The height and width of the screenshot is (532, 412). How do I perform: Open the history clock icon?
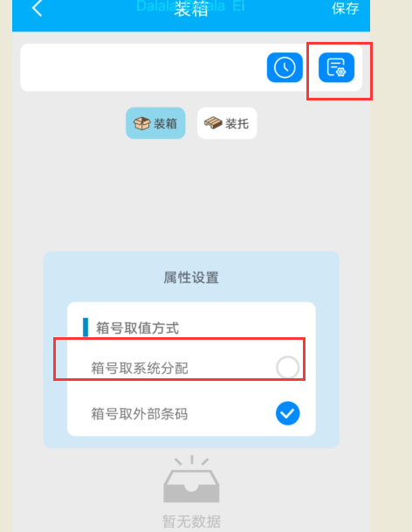pyautogui.click(x=285, y=67)
